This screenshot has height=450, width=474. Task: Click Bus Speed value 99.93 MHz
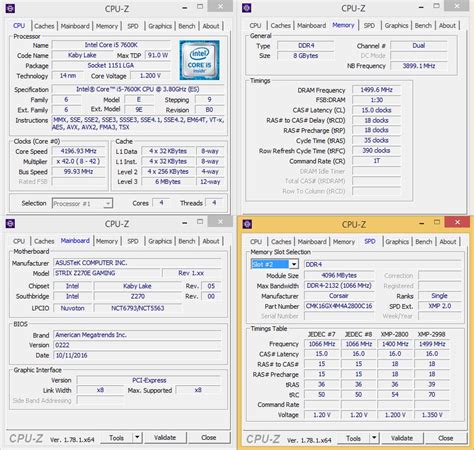click(x=78, y=172)
